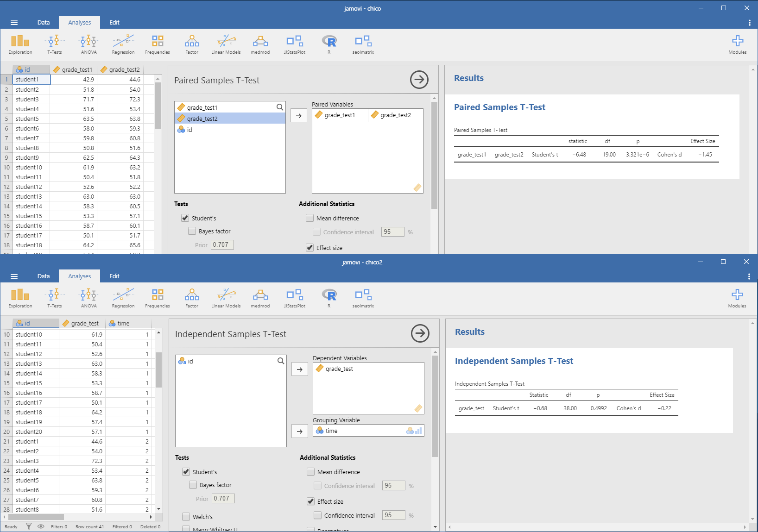Open medmod module in chico2 window
Viewport: 758px width, 532px height.
tap(260, 299)
